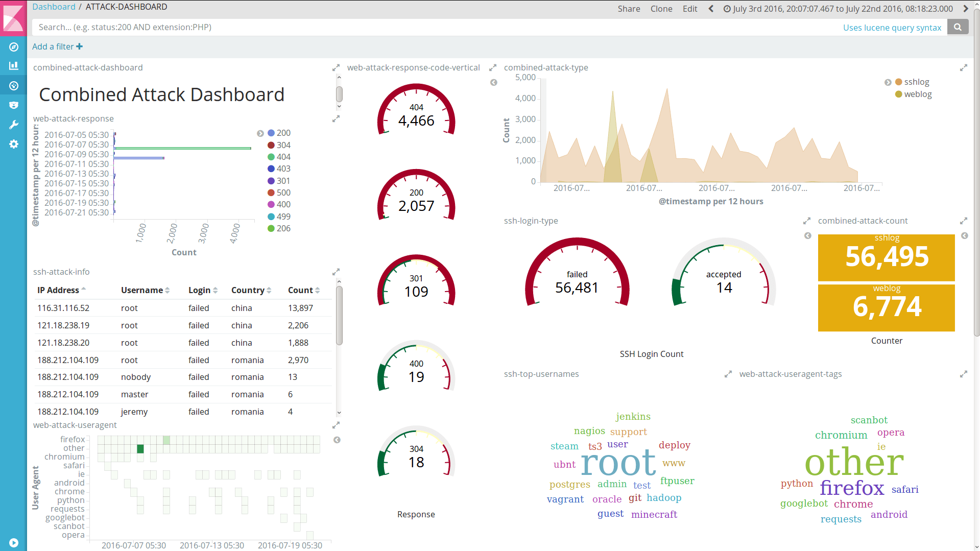Click the search magnifier button
Screen dimensions: 980x551
[x=958, y=27]
